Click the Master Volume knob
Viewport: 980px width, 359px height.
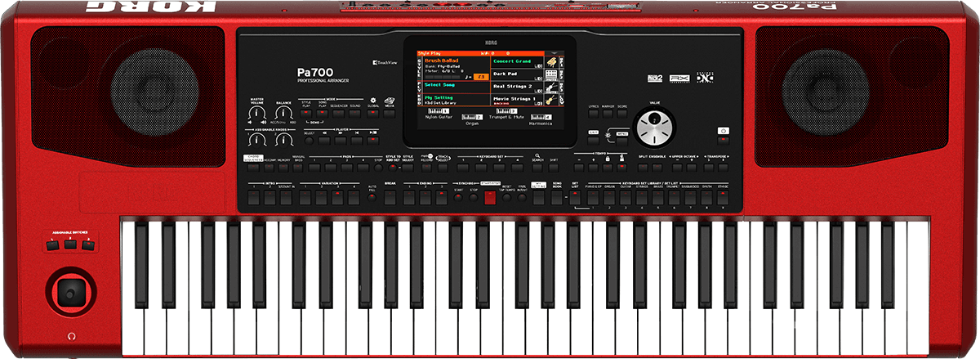coord(257,114)
